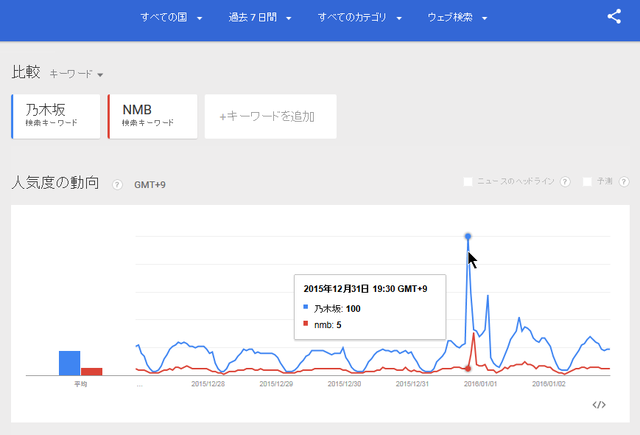Click the blue peak data point on chart
The height and width of the screenshot is (435, 640).
[468, 236]
